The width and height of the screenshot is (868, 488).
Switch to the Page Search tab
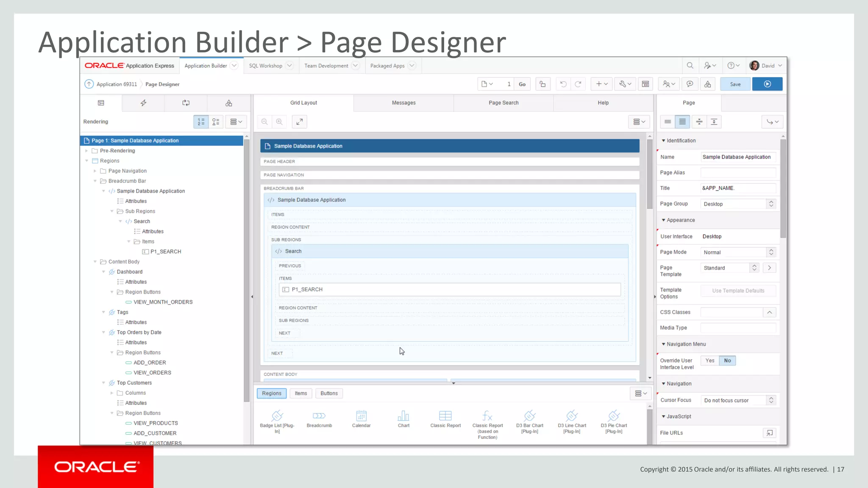click(x=504, y=103)
